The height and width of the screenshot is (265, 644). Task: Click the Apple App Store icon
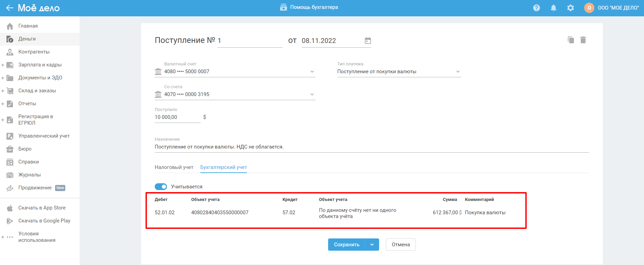click(10, 208)
